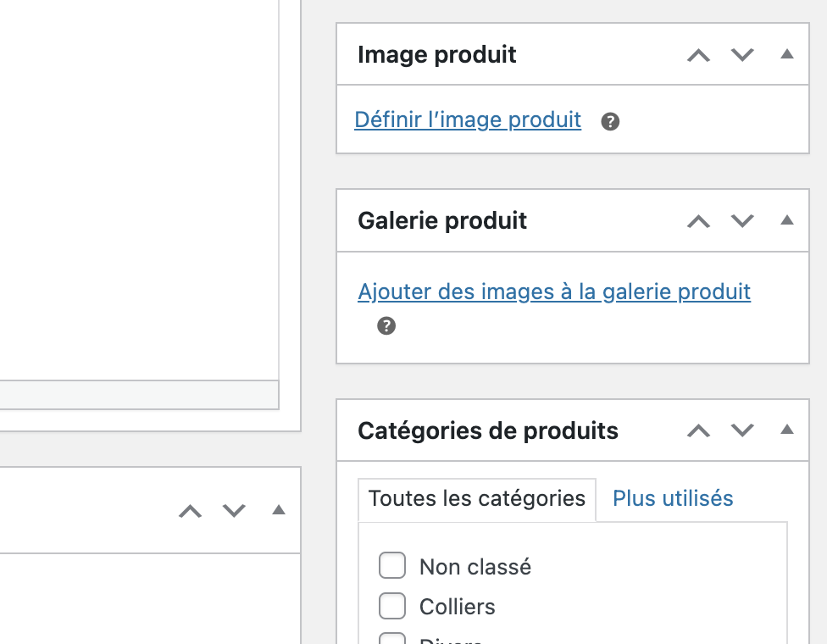Click Ajouter des images à la galerie produit
The image size is (827, 644).
pyautogui.click(x=554, y=292)
